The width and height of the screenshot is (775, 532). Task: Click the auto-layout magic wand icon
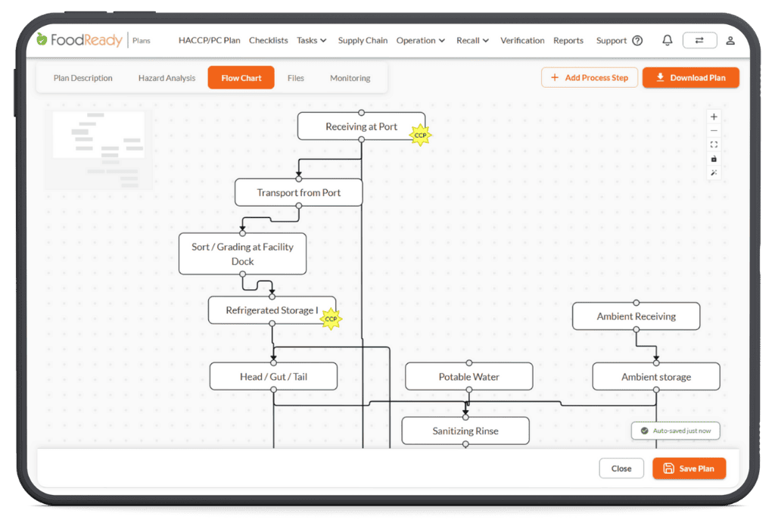714,173
